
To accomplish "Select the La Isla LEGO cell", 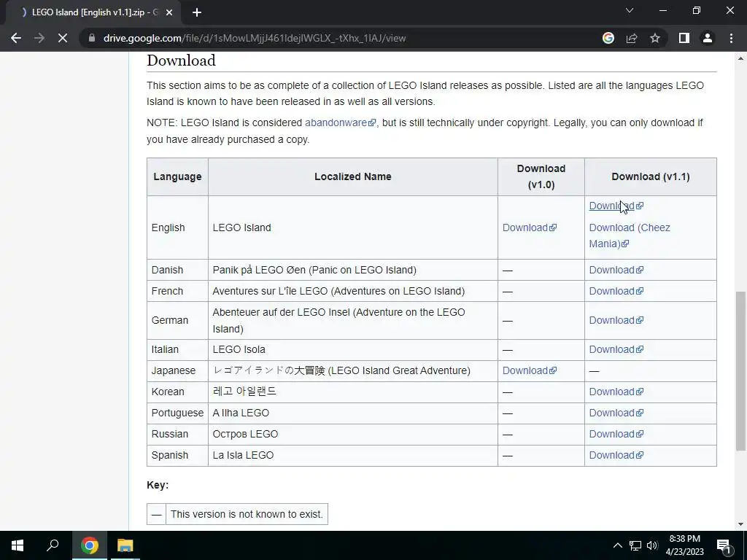I will 352,455.
